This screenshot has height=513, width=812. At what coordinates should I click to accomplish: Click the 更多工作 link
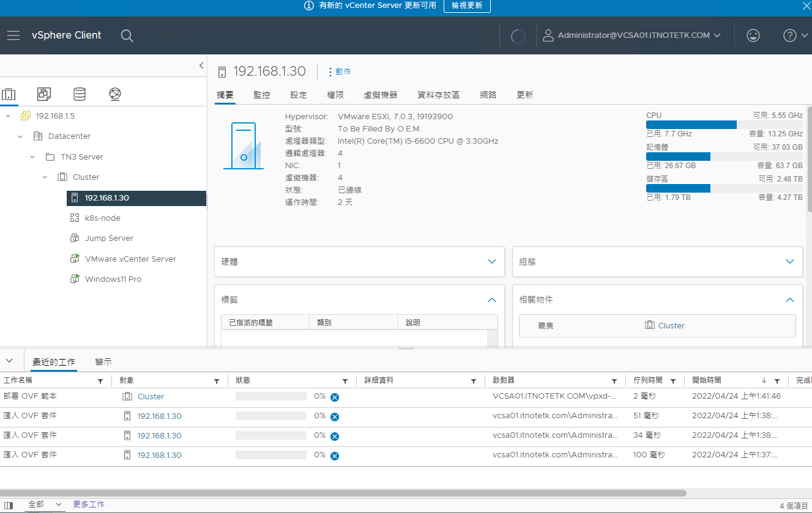tap(89, 504)
